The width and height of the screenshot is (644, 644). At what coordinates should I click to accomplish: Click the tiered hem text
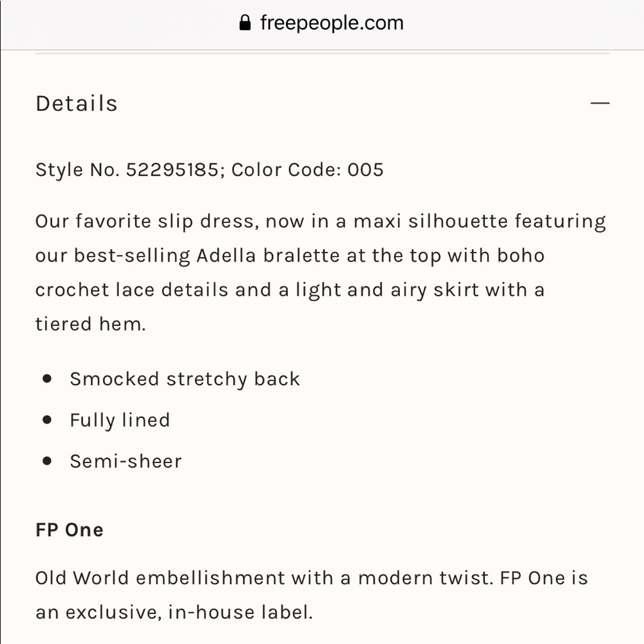tap(91, 325)
